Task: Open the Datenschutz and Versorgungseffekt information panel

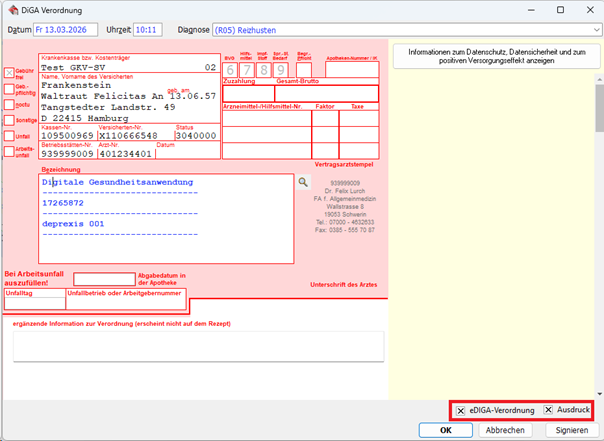Action: click(491, 56)
